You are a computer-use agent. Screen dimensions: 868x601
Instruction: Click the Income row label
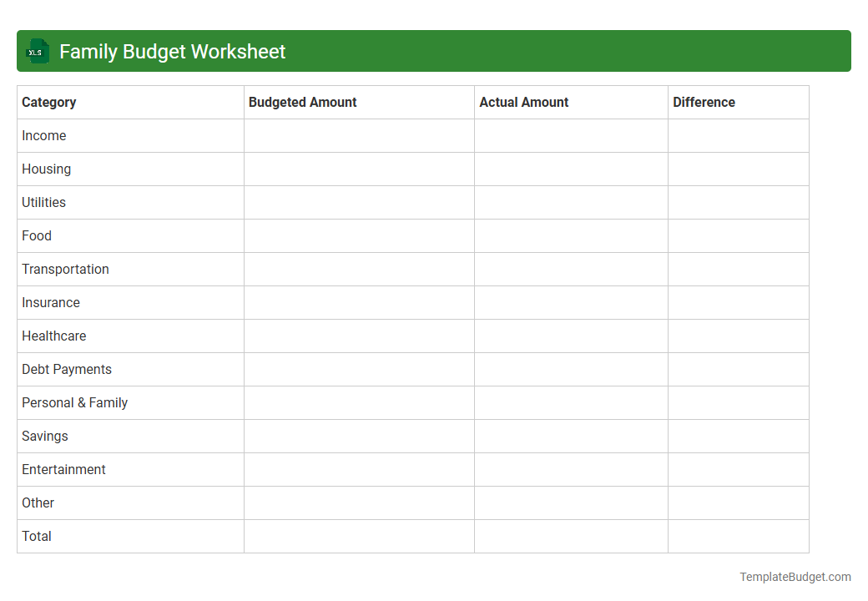click(44, 135)
